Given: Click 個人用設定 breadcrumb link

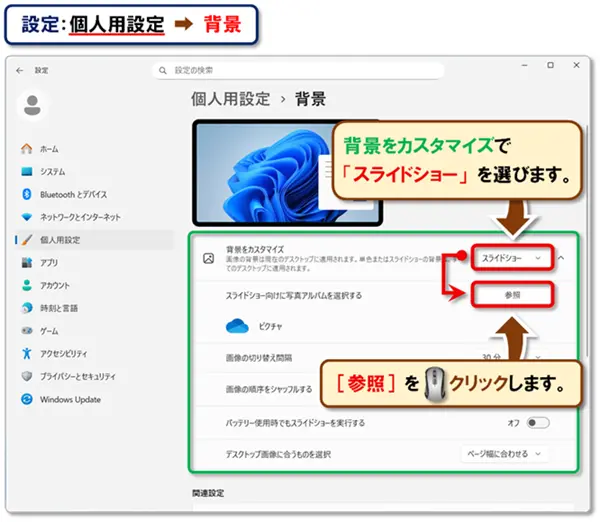Looking at the screenshot, I should 230,99.
